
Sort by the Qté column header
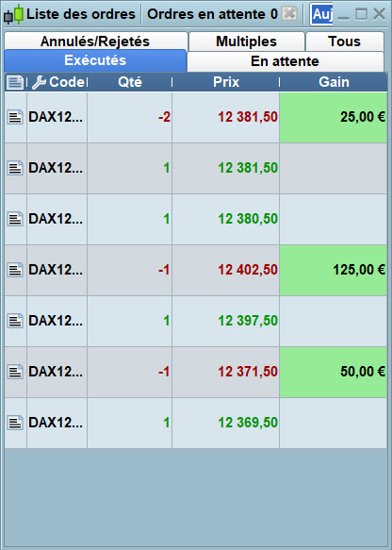(x=130, y=82)
